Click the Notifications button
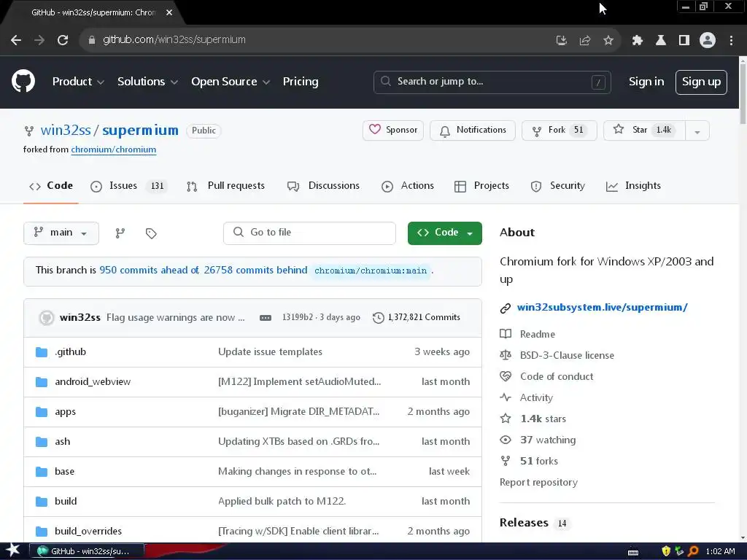The height and width of the screenshot is (560, 747). [473, 131]
